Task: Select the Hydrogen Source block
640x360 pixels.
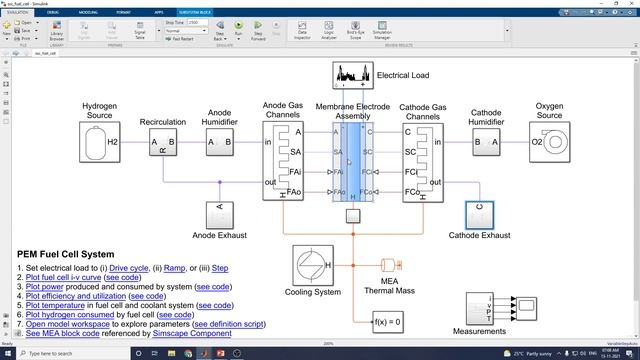Action: 100,142
